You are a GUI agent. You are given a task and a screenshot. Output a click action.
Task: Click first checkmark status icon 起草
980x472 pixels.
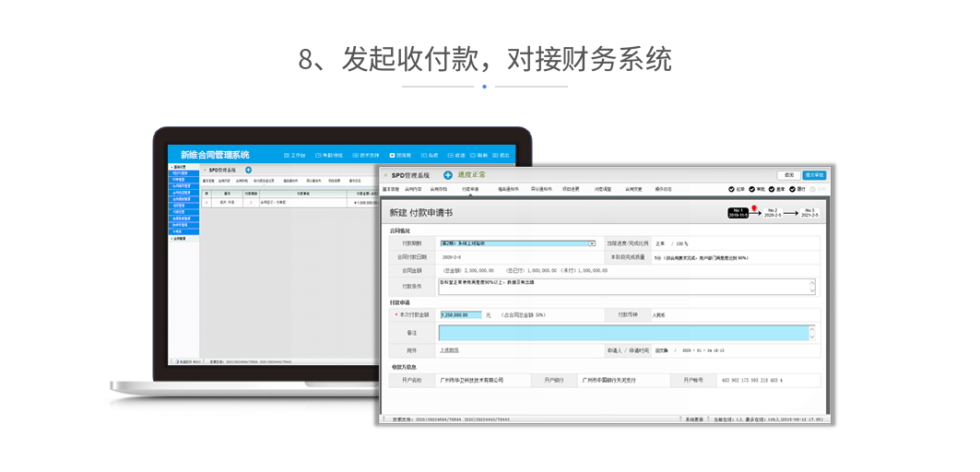(732, 189)
